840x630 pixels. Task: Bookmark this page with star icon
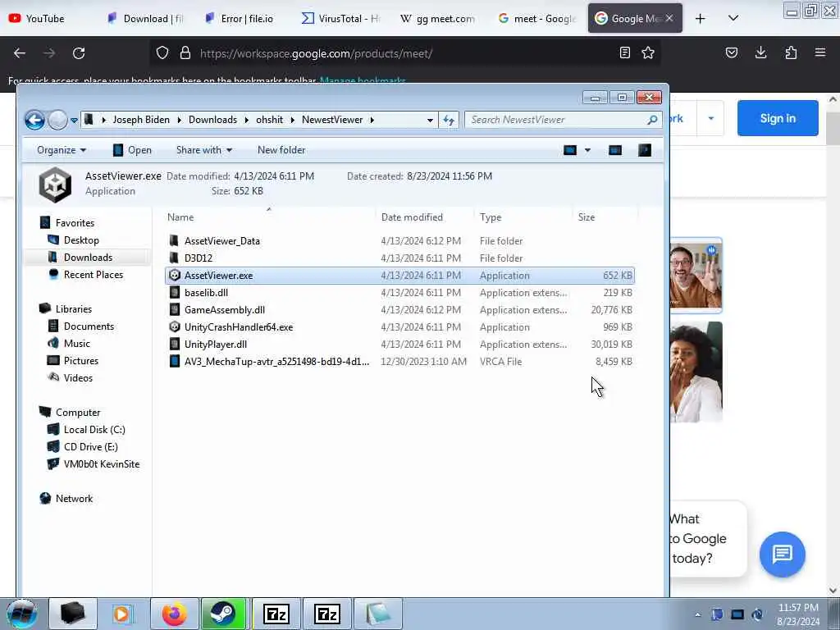[x=648, y=53]
